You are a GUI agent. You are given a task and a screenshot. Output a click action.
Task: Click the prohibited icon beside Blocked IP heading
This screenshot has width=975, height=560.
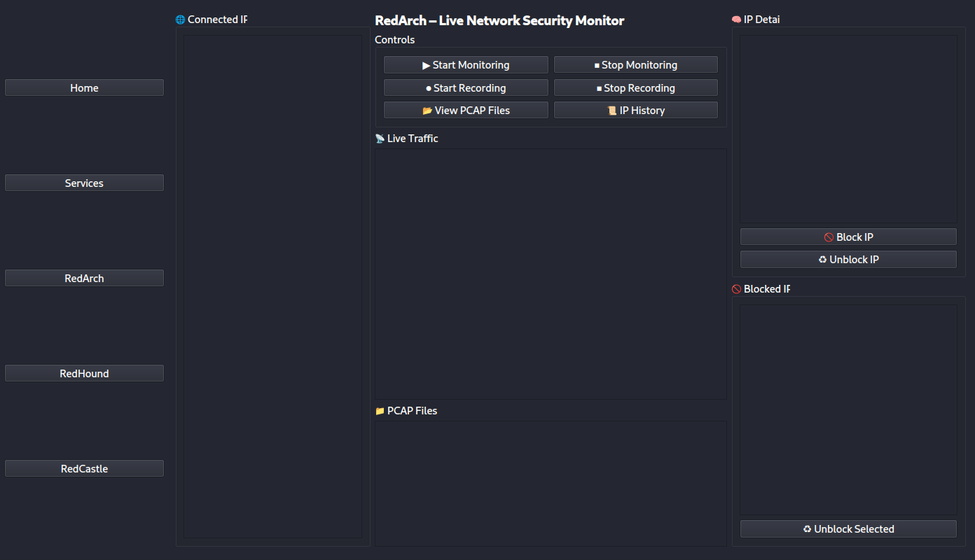tap(736, 289)
